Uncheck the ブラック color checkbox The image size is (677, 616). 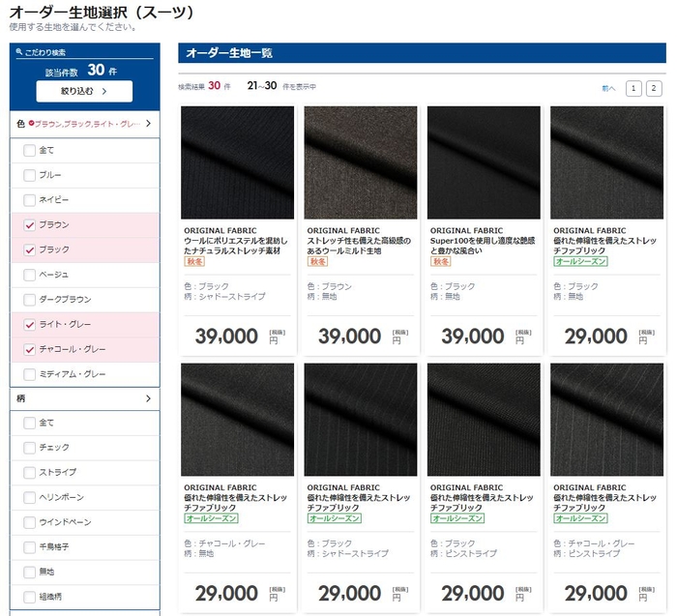point(30,250)
